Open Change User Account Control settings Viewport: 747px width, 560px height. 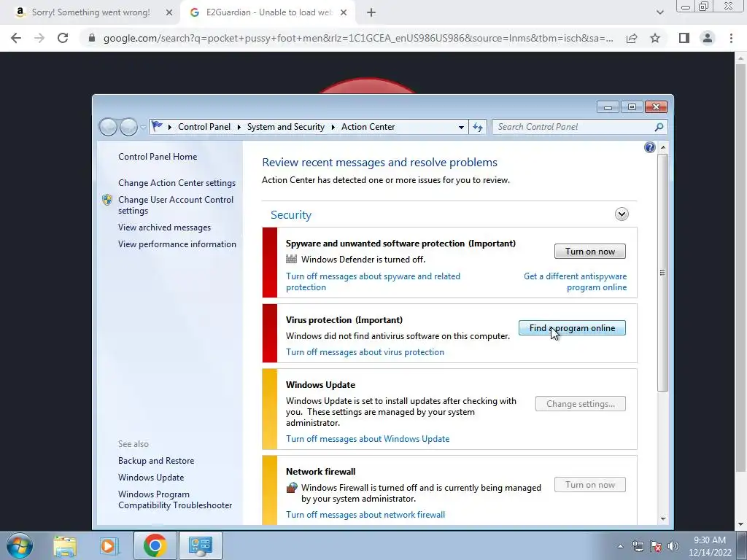175,205
